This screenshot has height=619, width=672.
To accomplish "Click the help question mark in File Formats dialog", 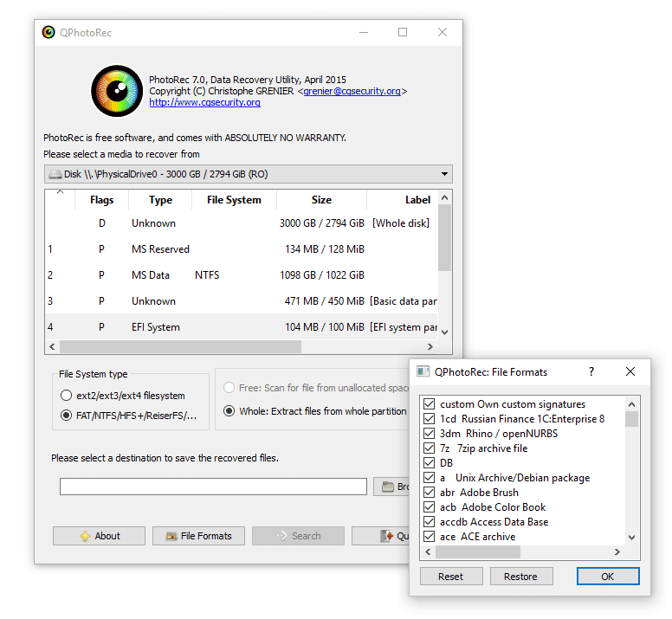I will coord(591,371).
